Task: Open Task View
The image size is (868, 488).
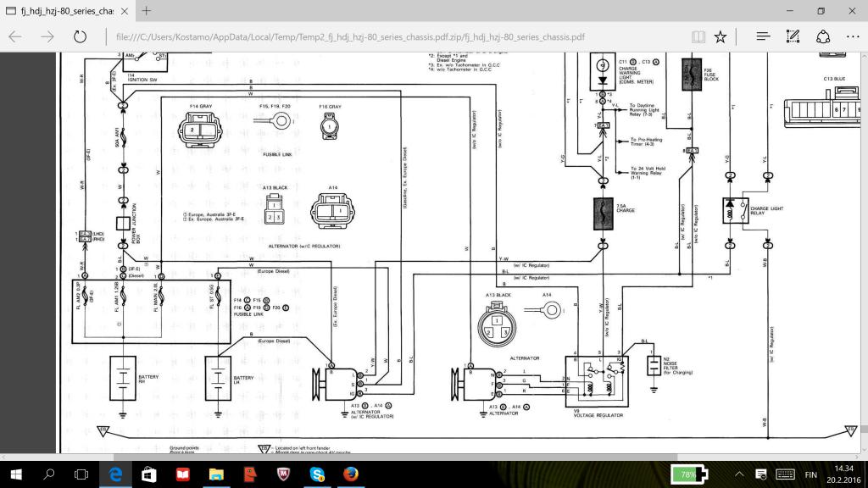Action: 82,474
